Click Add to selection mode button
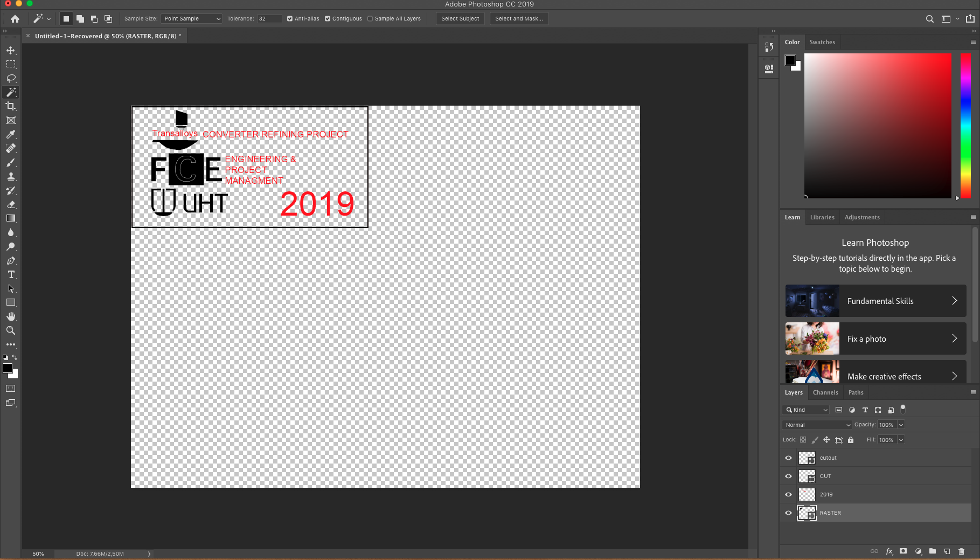The image size is (980, 560). (80, 19)
